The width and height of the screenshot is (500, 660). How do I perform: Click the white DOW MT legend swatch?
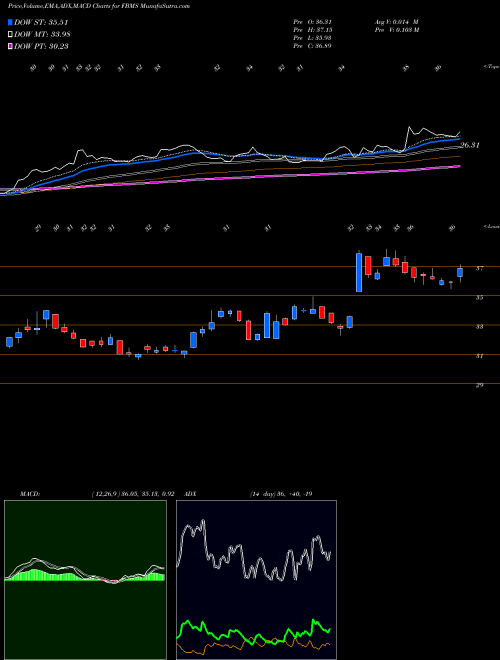tap(10, 35)
